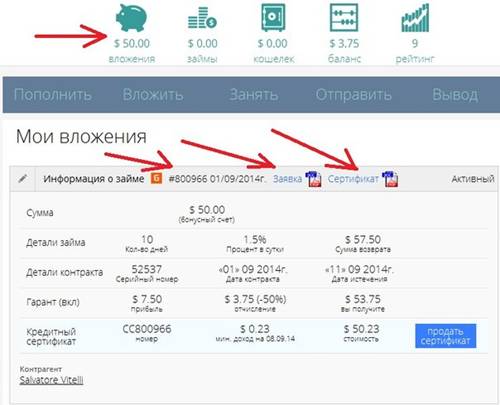The height and width of the screenshot is (405, 500).
Task: Click the abacus balance icon
Action: (344, 17)
